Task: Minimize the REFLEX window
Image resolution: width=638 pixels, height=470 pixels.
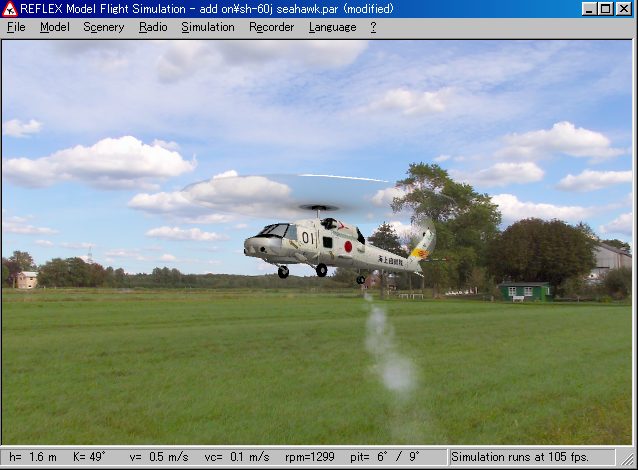Action: point(589,9)
